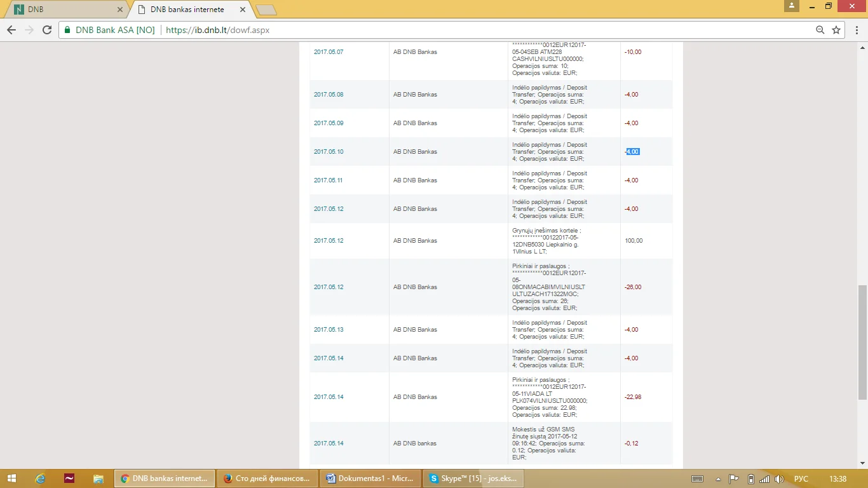Show hidden system tray icons

(x=718, y=478)
